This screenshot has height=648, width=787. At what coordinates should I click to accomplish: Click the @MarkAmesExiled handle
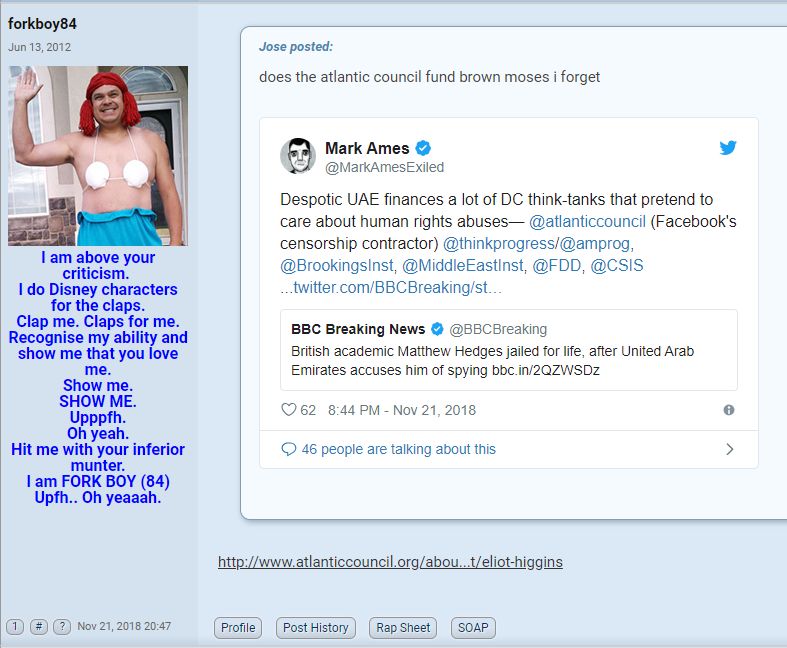point(384,167)
